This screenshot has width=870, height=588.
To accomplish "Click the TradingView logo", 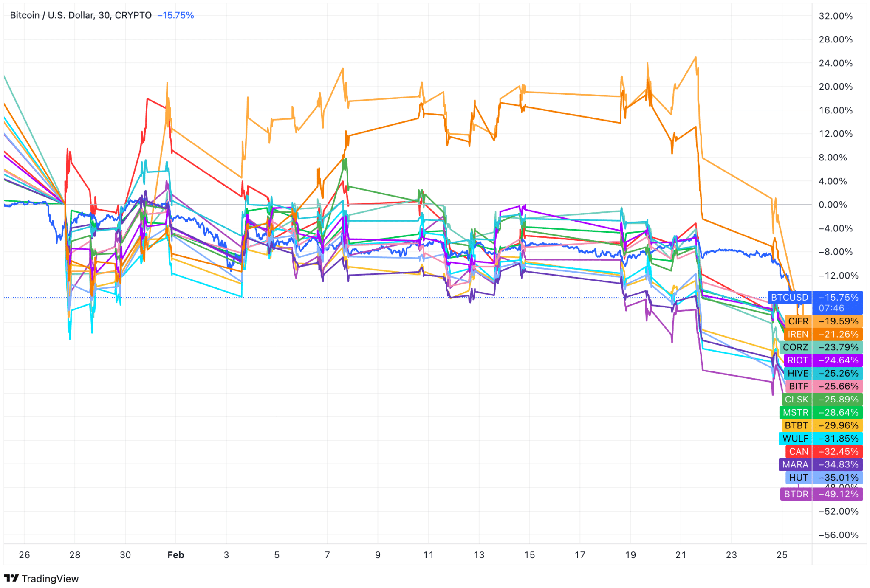I will [x=41, y=578].
